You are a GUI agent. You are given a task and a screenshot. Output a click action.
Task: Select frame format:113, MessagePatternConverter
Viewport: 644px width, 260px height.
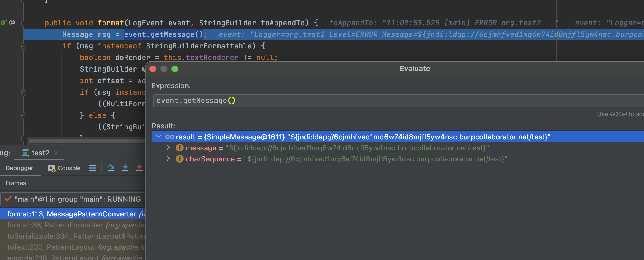(73, 214)
